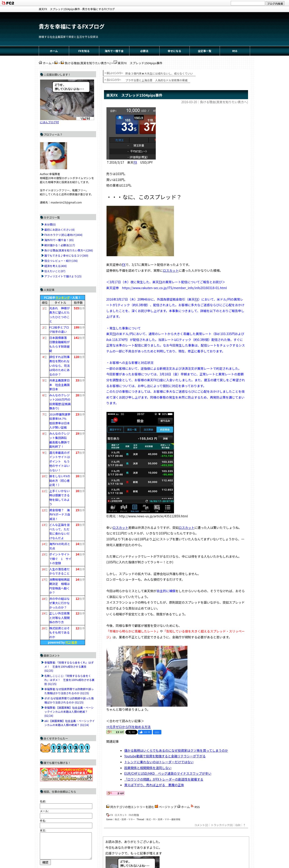Open the アフィリエイトで儲けよう category
289x868 pixels.
[63, 276]
